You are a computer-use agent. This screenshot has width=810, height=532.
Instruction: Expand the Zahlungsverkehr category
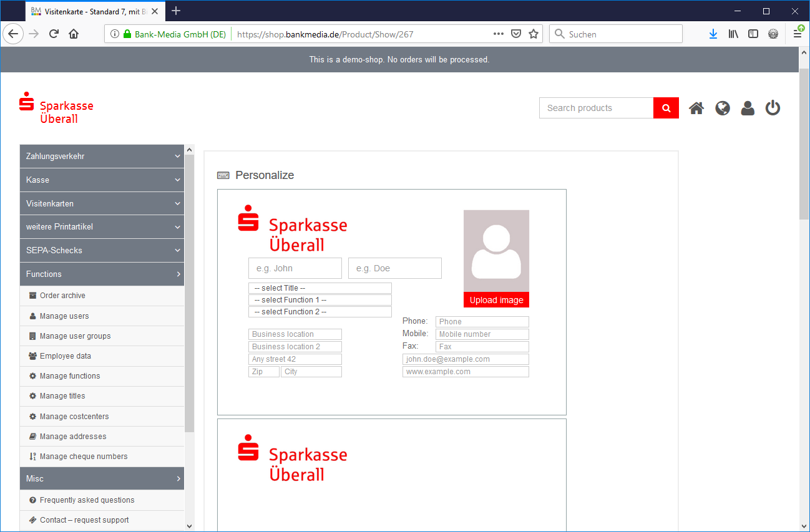point(102,157)
